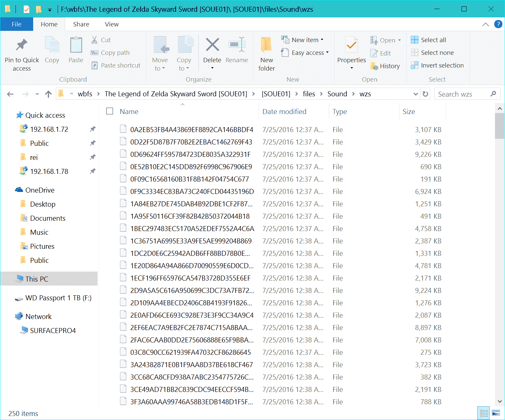This screenshot has width=505, height=420.
Task: Click the Rename ribbon icon
Action: [x=237, y=50]
